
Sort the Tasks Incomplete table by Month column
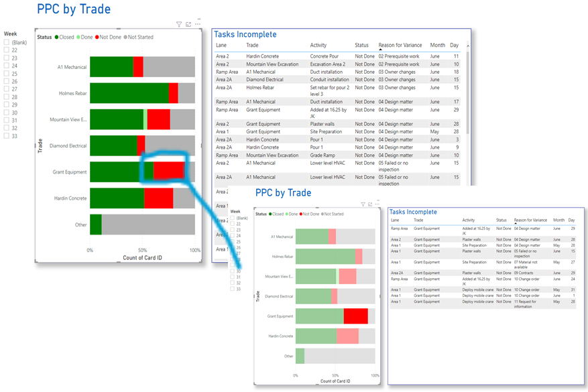pos(437,44)
